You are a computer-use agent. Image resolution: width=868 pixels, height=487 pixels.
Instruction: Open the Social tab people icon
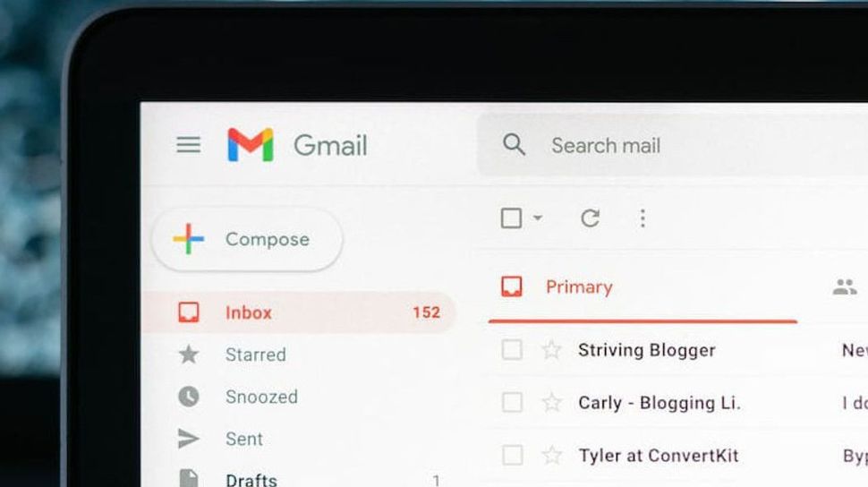(845, 287)
